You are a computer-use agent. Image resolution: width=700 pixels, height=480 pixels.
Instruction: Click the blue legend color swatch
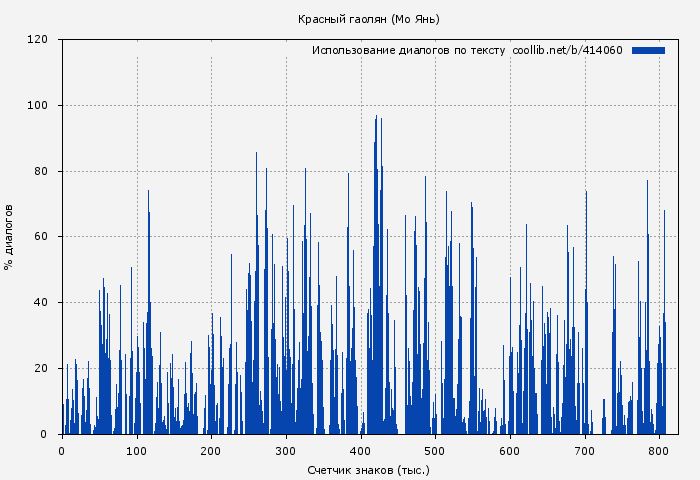(x=648, y=50)
